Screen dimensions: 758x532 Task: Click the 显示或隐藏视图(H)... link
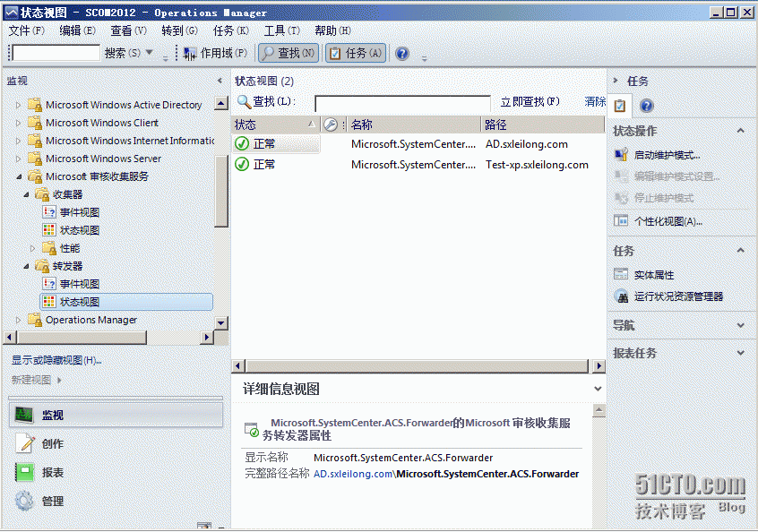pyautogui.click(x=56, y=360)
